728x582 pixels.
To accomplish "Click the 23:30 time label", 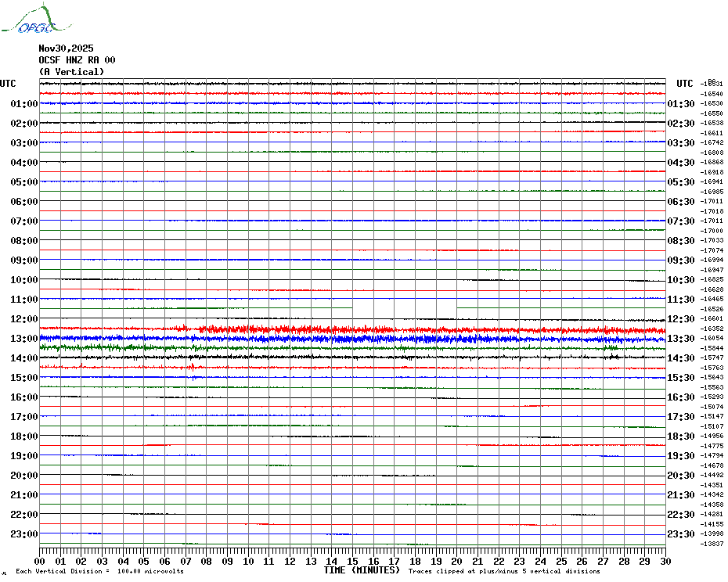I will coord(681,533).
